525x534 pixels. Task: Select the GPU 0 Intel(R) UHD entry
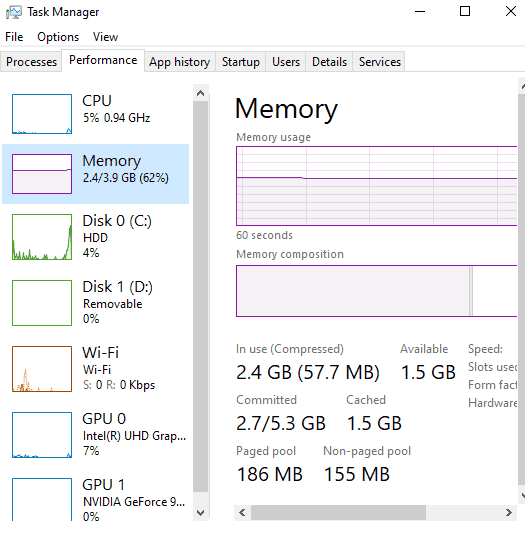[x=96, y=435]
